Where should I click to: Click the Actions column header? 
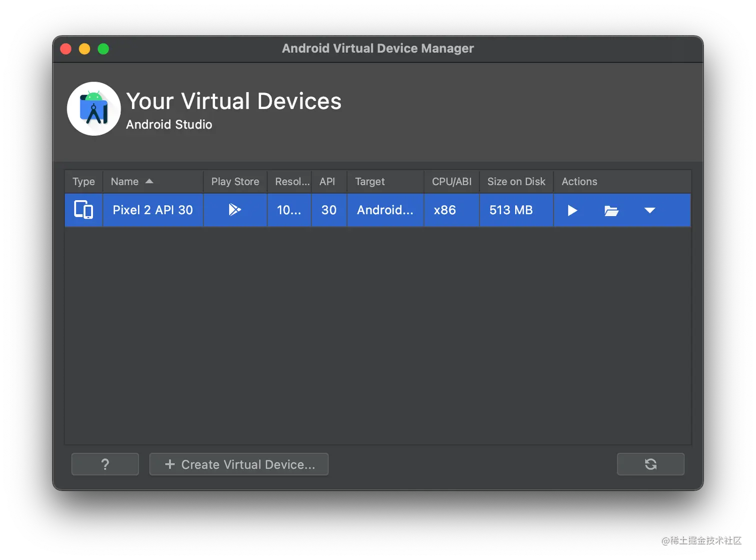(x=622, y=181)
